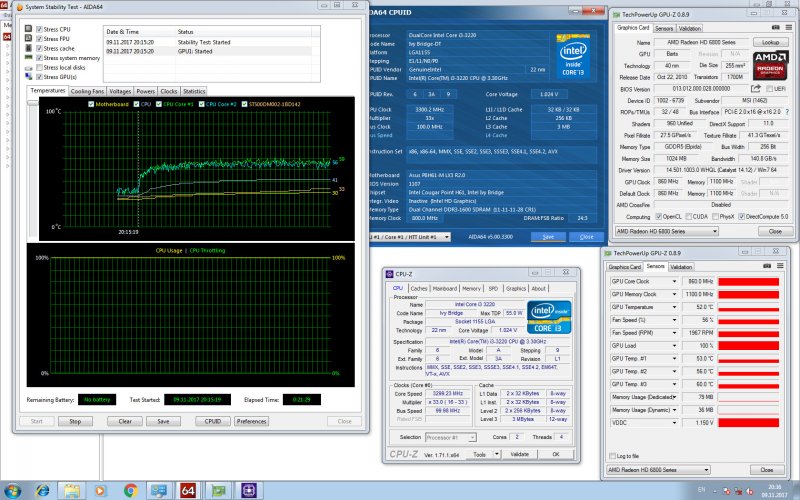Click the Lookup button in GPU-Z
Viewport: 800px width, 500px height.
coord(770,43)
